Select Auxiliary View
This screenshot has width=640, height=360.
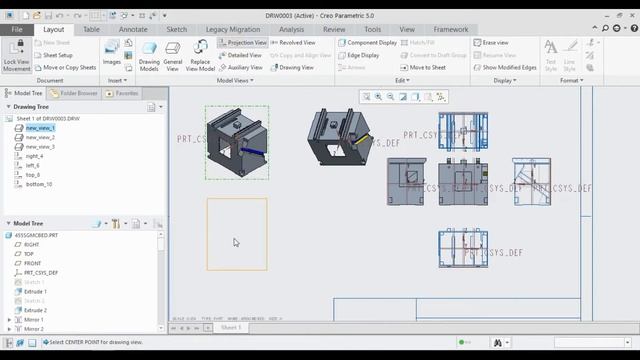240,67
